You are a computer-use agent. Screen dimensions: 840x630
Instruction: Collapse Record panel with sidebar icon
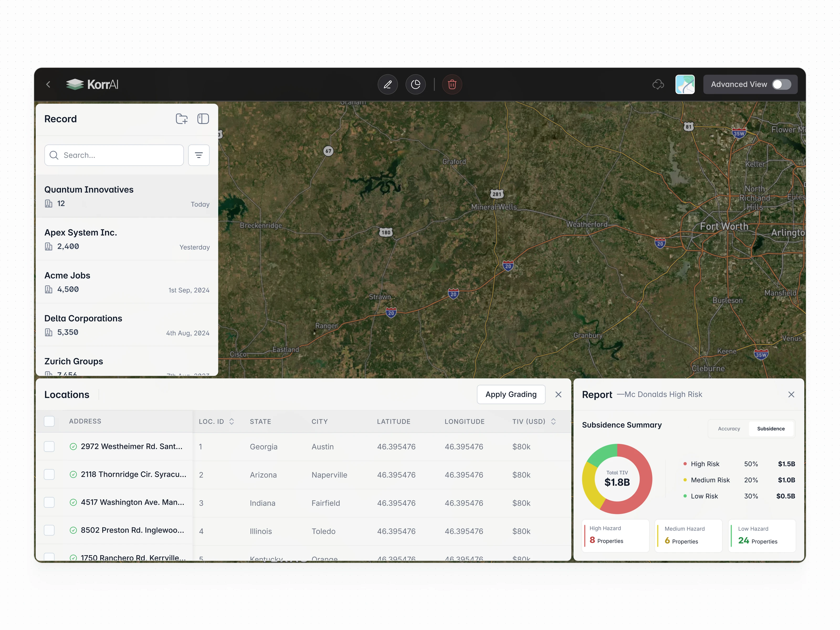click(203, 119)
